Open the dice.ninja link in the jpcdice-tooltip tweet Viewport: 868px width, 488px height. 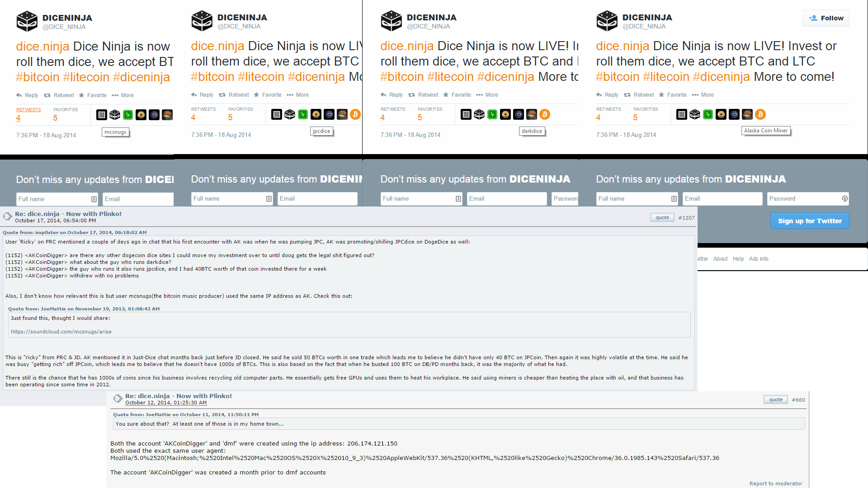point(217,46)
